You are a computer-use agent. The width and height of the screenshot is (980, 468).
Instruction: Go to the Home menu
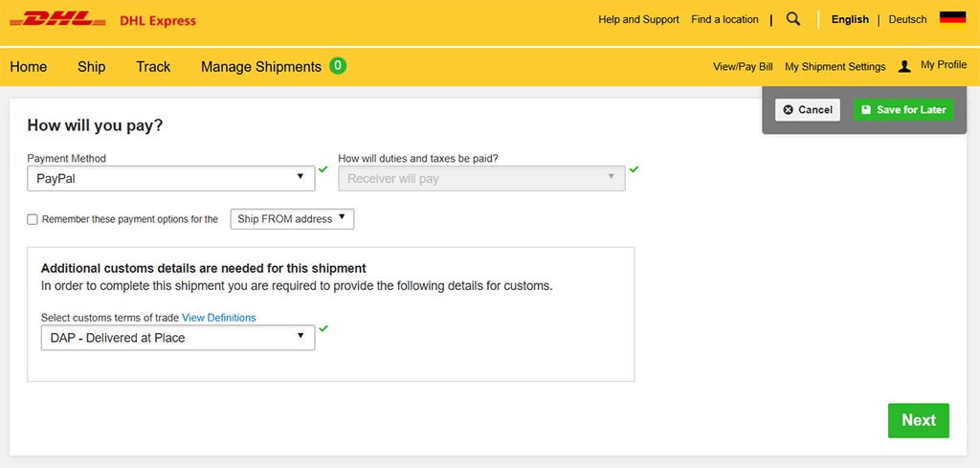tap(28, 67)
